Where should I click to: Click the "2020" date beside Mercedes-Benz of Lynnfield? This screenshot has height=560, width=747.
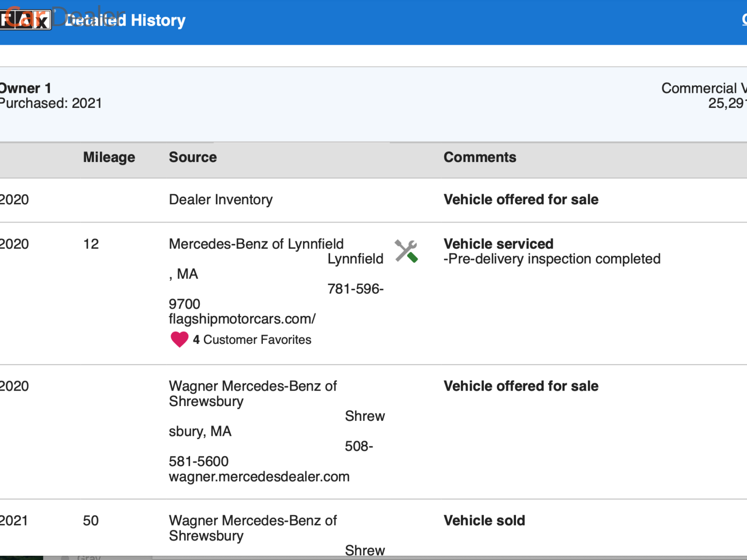click(x=14, y=244)
